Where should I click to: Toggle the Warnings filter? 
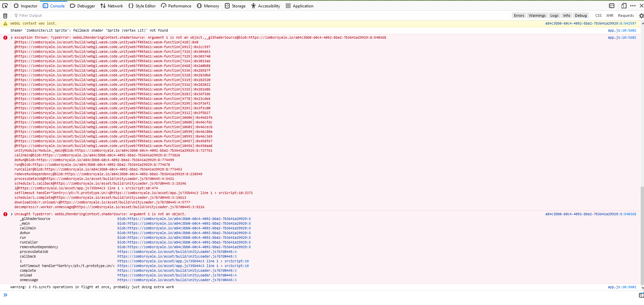coord(537,15)
